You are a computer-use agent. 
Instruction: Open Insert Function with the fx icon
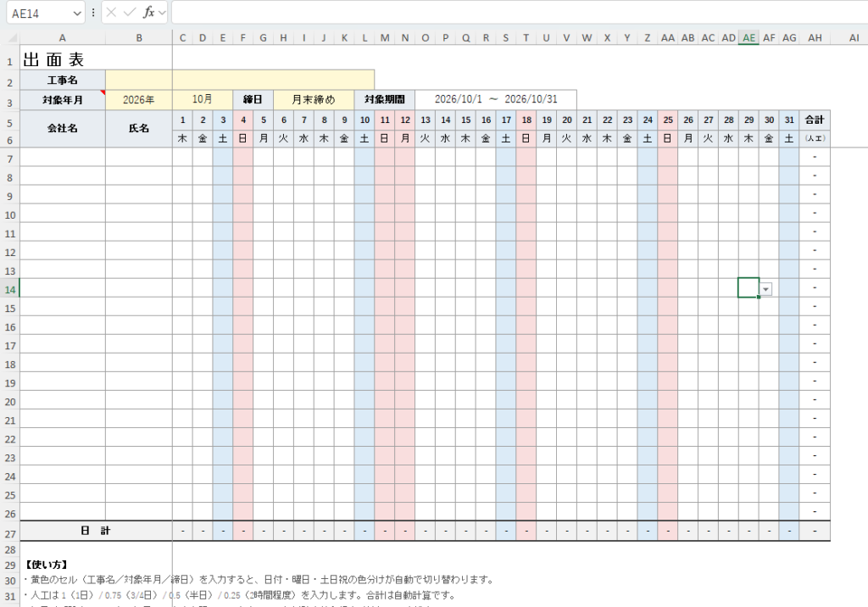tap(148, 13)
